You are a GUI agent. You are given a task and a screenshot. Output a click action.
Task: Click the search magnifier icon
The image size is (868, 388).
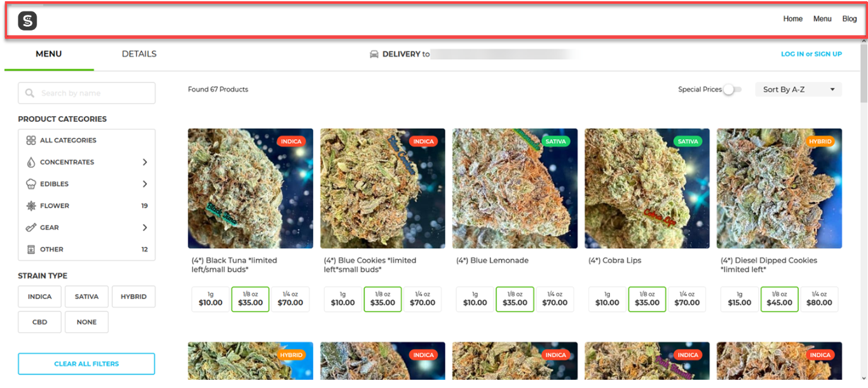(30, 93)
